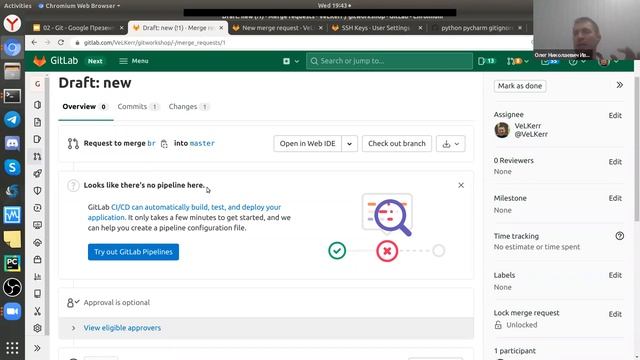Open the Security shield sidebar icon
The height and width of the screenshot is (360, 640).
[x=37, y=191]
